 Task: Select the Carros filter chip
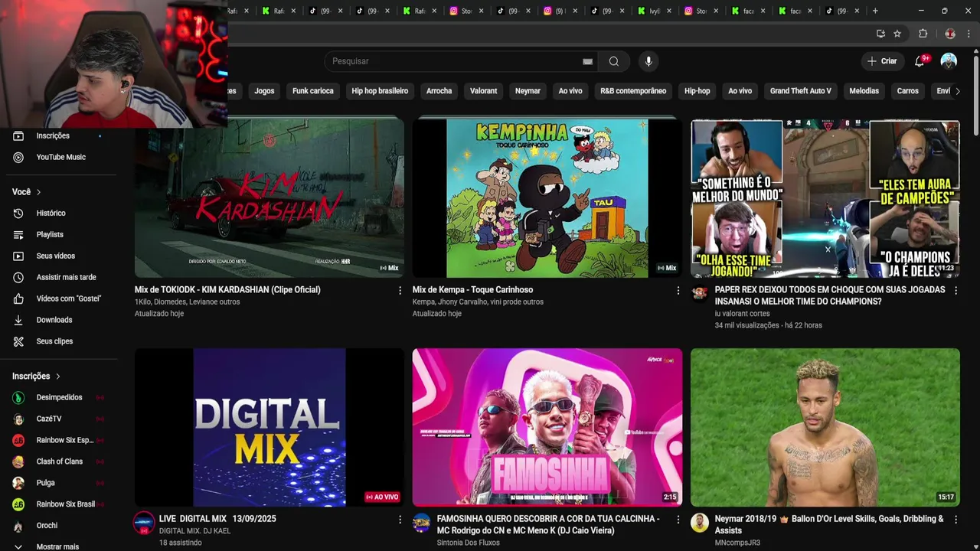pyautogui.click(x=907, y=91)
